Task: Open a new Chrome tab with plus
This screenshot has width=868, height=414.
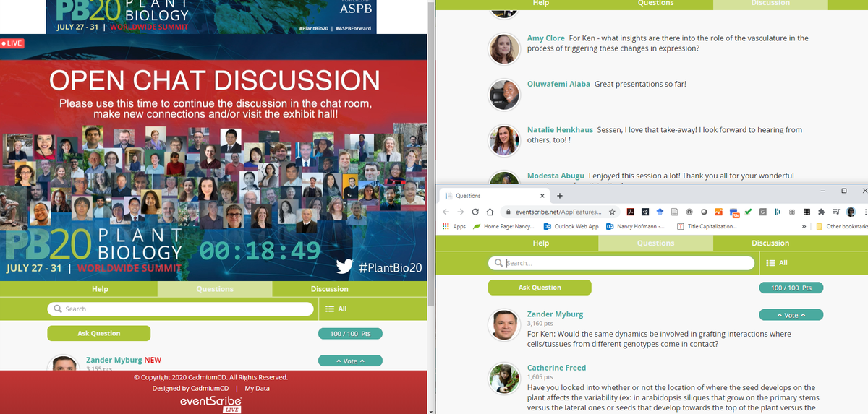Action: point(559,196)
